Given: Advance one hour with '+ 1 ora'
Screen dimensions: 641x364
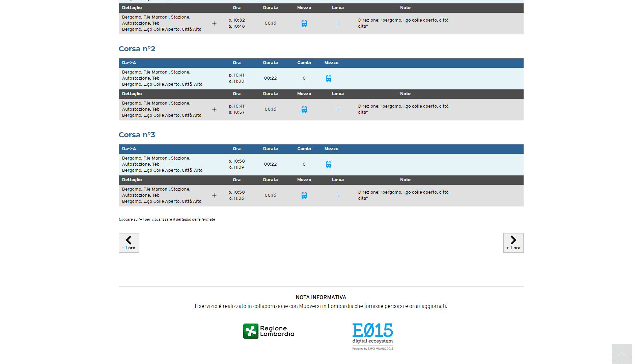Looking at the screenshot, I should (x=513, y=243).
